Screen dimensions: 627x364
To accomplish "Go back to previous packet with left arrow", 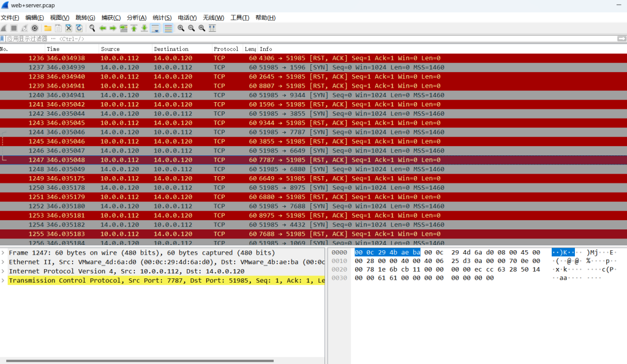I will click(x=103, y=28).
